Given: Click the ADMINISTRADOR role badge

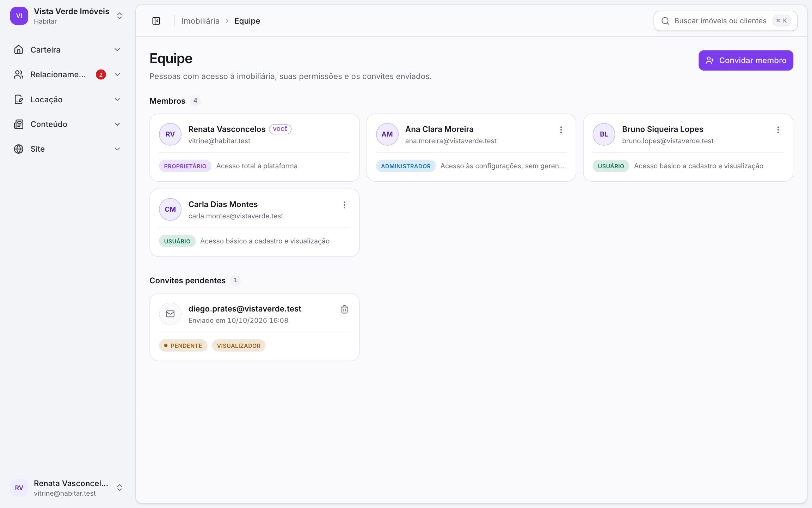Looking at the screenshot, I should point(406,166).
